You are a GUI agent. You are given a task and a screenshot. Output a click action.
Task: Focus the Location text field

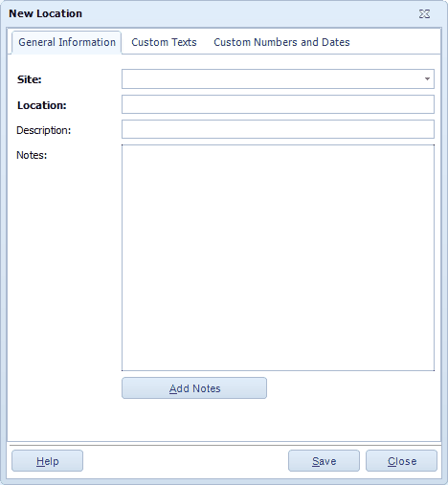pos(278,104)
